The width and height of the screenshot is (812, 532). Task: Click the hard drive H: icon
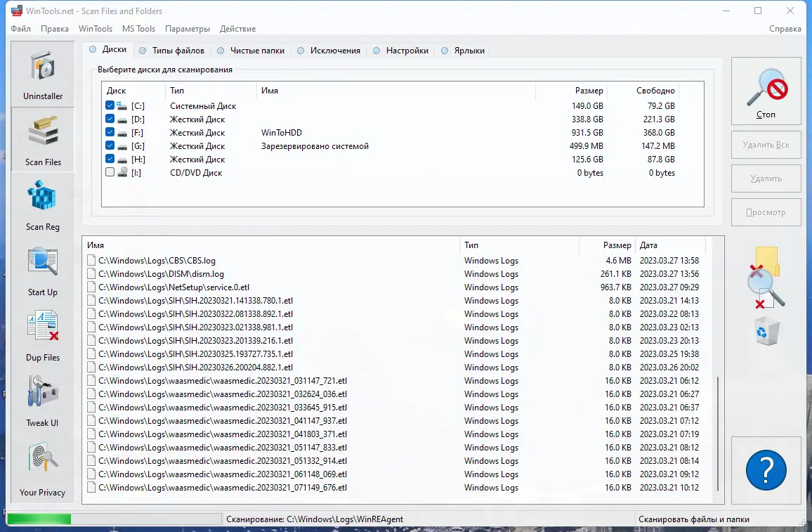(122, 160)
